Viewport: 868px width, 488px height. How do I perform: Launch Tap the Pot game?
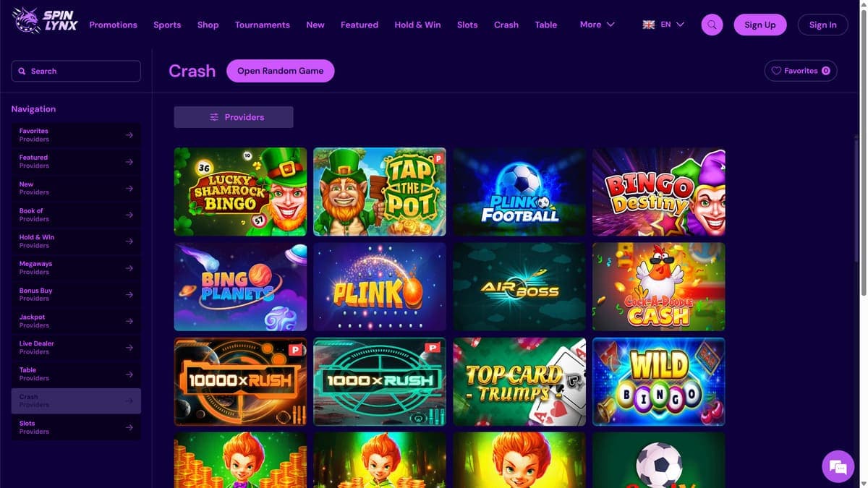(x=380, y=192)
